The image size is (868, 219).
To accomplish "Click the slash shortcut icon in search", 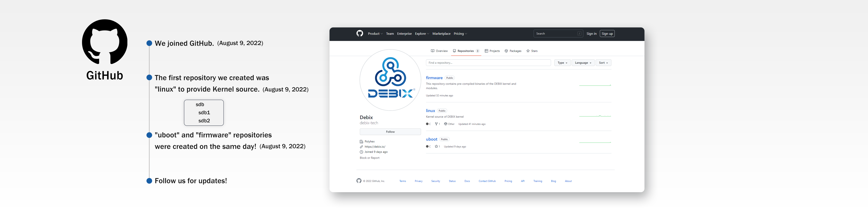I will click(x=579, y=34).
